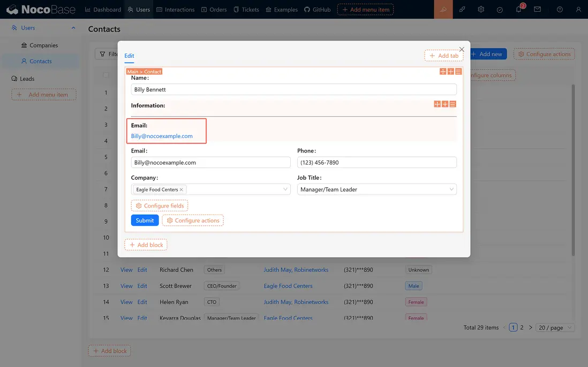
Task: Open GitHub menu
Action: point(317,10)
